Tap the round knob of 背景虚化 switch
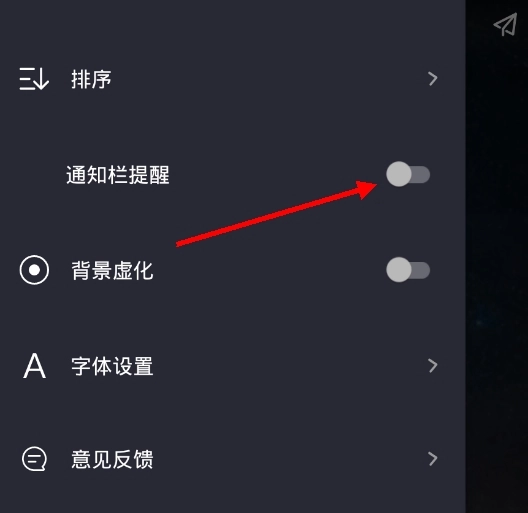The height and width of the screenshot is (513, 528). click(x=399, y=270)
